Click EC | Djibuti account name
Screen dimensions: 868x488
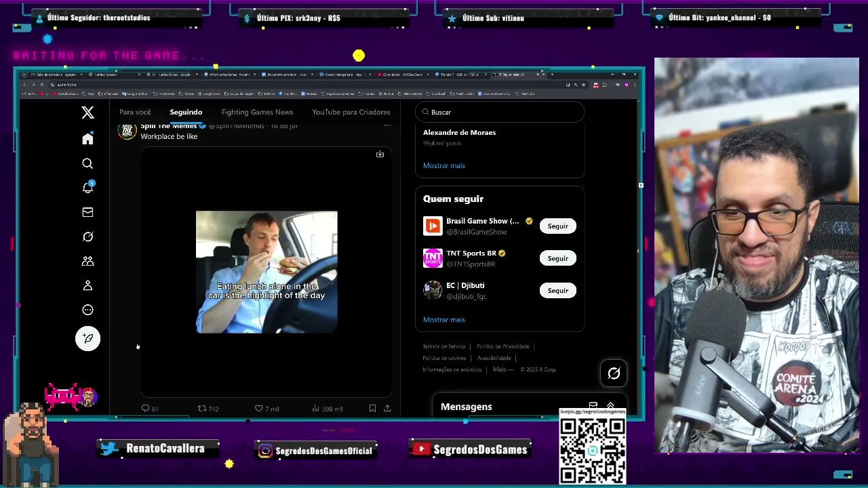point(465,285)
